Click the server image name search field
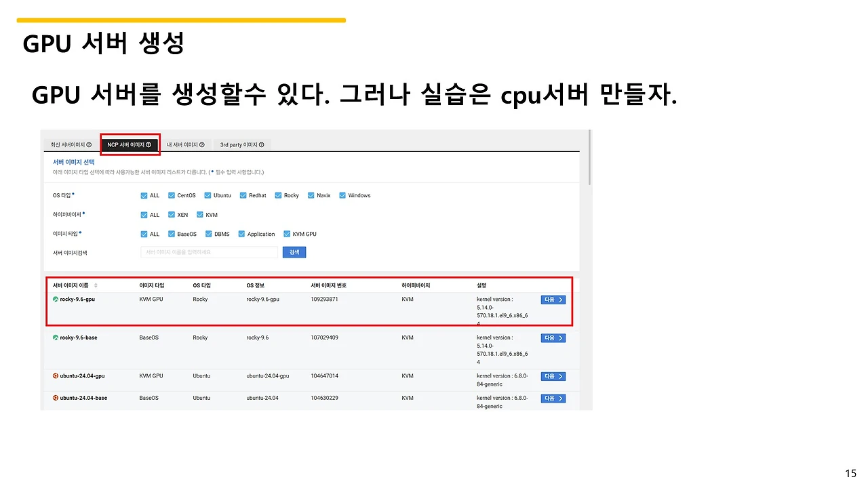Screen dimensions: 868x488 coord(207,251)
